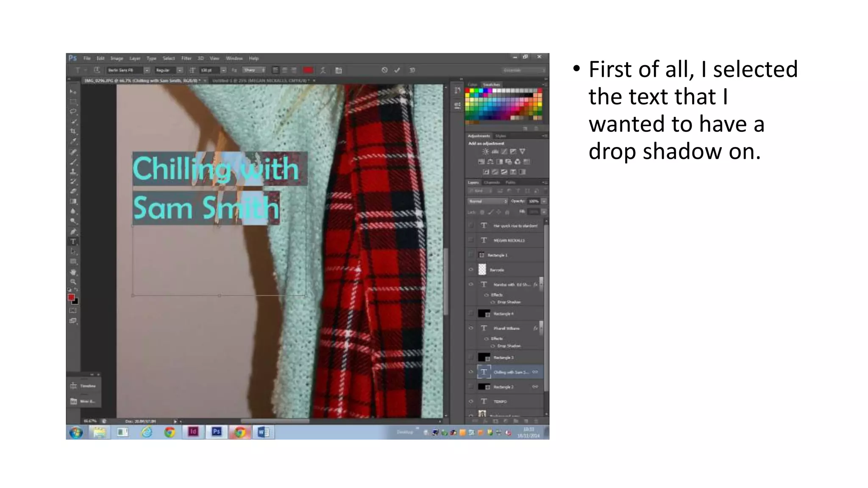
Task: Click the red text color swatch
Action: coord(308,70)
